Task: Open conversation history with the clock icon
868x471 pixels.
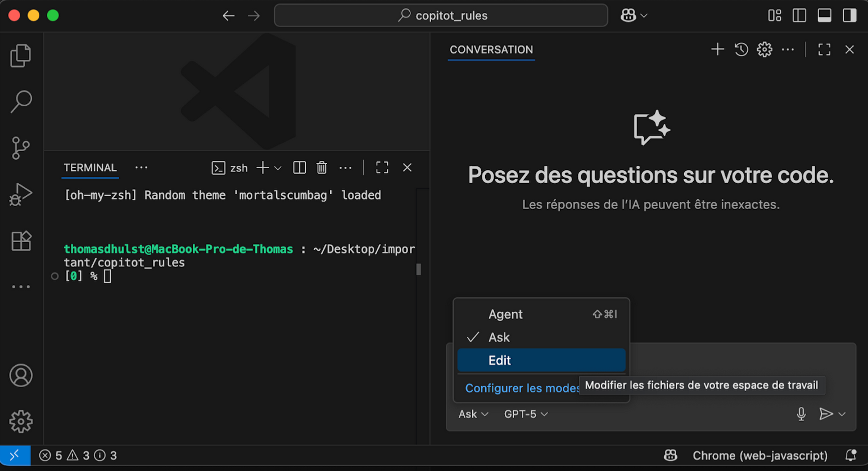Action: click(x=741, y=49)
